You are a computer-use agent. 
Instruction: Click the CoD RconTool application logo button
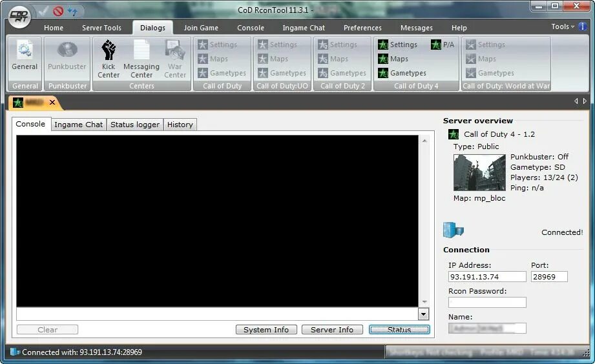(x=19, y=17)
